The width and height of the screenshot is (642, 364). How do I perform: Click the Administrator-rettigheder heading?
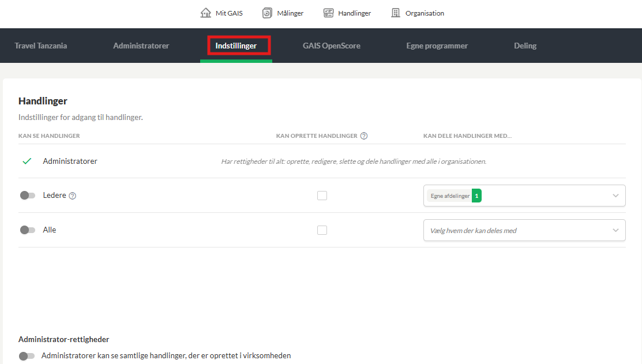pyautogui.click(x=64, y=339)
